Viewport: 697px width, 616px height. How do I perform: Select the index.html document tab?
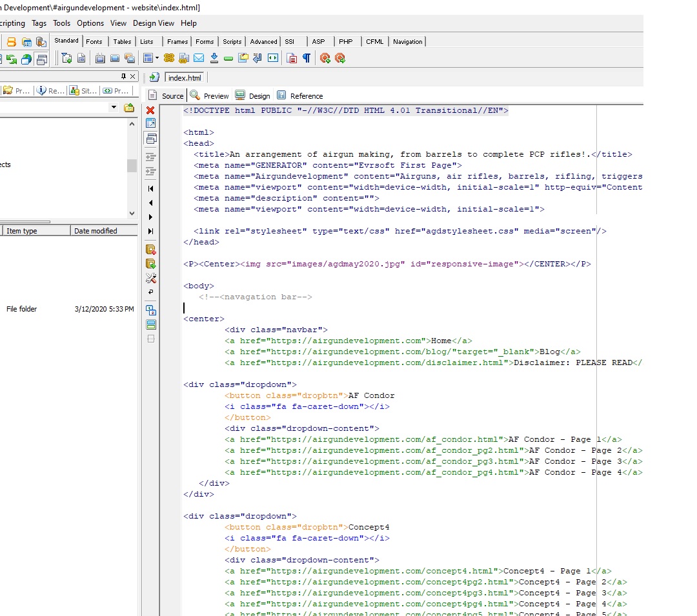pos(185,78)
